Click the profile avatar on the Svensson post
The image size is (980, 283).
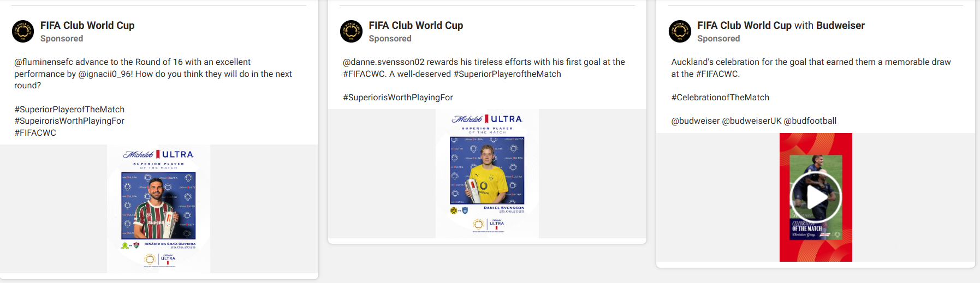click(x=351, y=32)
